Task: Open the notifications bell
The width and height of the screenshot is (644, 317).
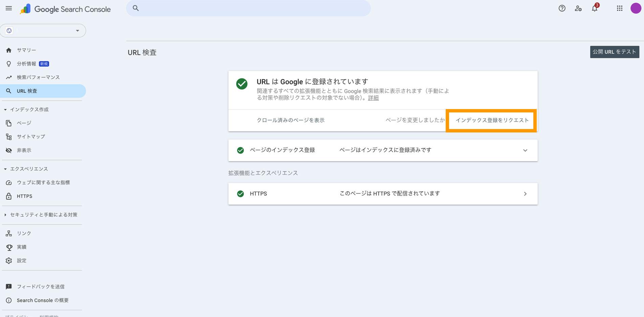Action: tap(595, 8)
